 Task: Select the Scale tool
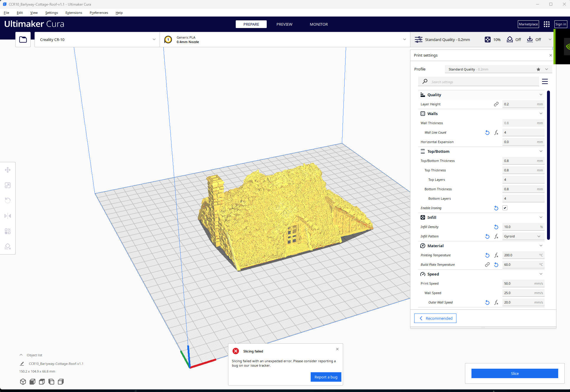8,185
